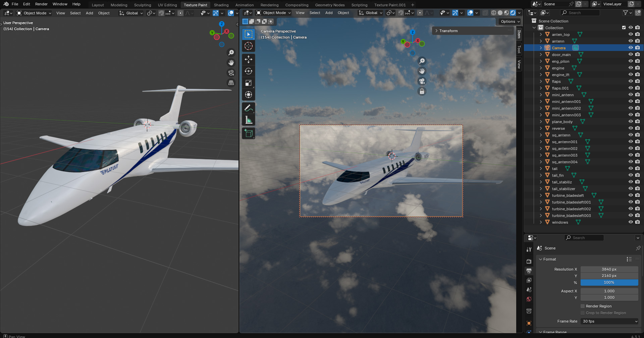The height and width of the screenshot is (338, 644).
Task: Open the Frame Rate dropdown
Action: [609, 321]
